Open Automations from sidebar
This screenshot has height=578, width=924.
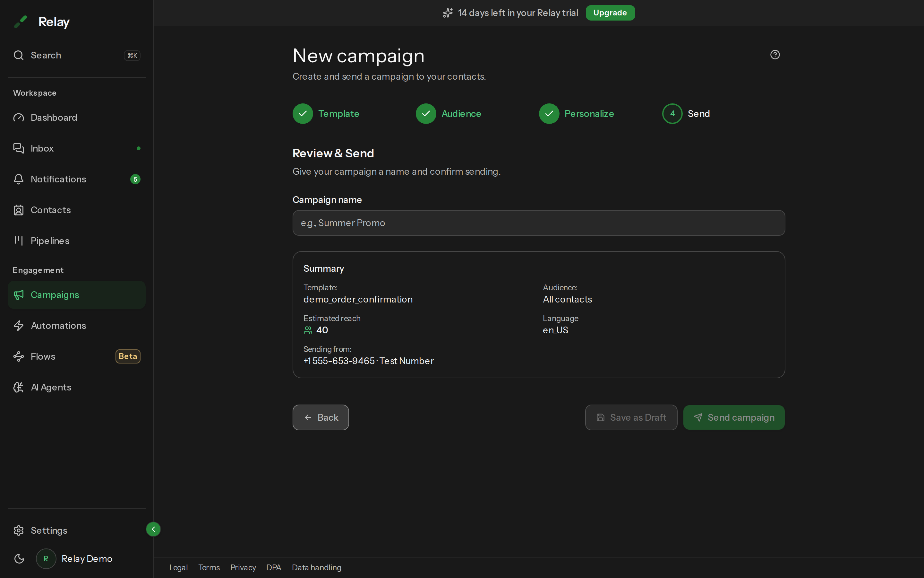point(76,325)
